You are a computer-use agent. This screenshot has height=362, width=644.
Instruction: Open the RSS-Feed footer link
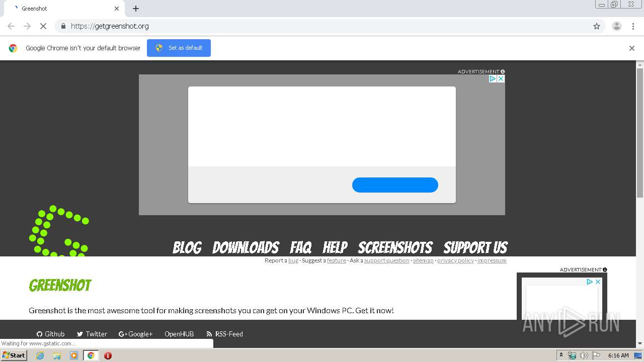224,334
